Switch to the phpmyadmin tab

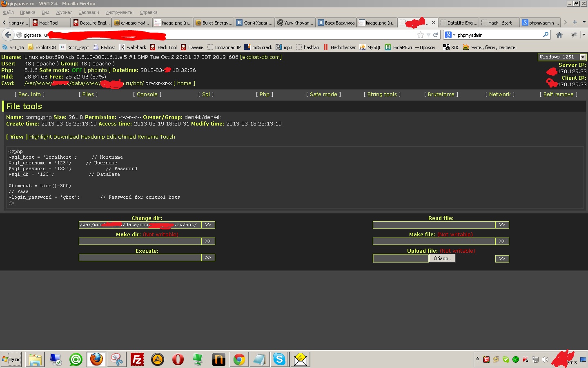[x=540, y=22]
